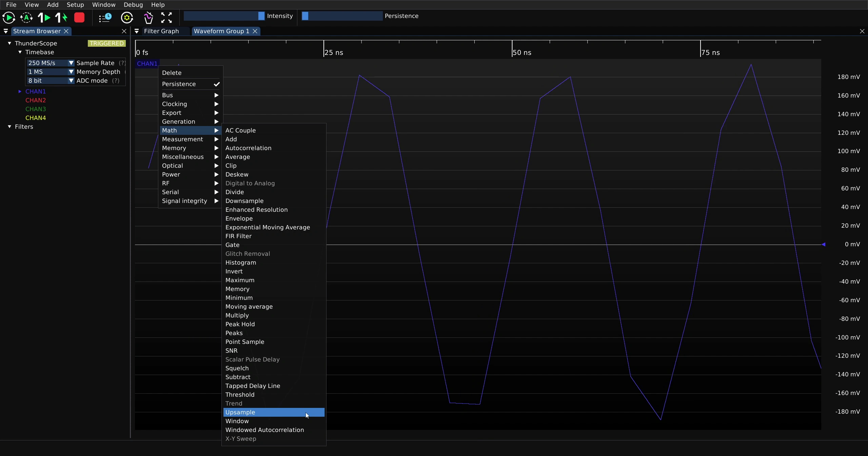Toggle Persistence checkmark in context menu
This screenshot has height=456, width=868.
click(217, 84)
